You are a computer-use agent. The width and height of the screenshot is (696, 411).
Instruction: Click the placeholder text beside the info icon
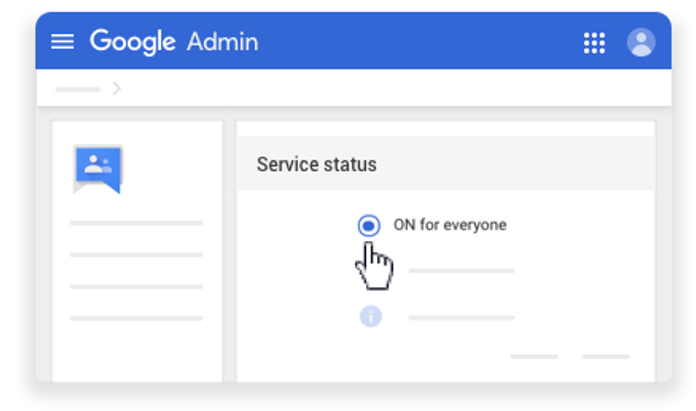pyautogui.click(x=461, y=318)
